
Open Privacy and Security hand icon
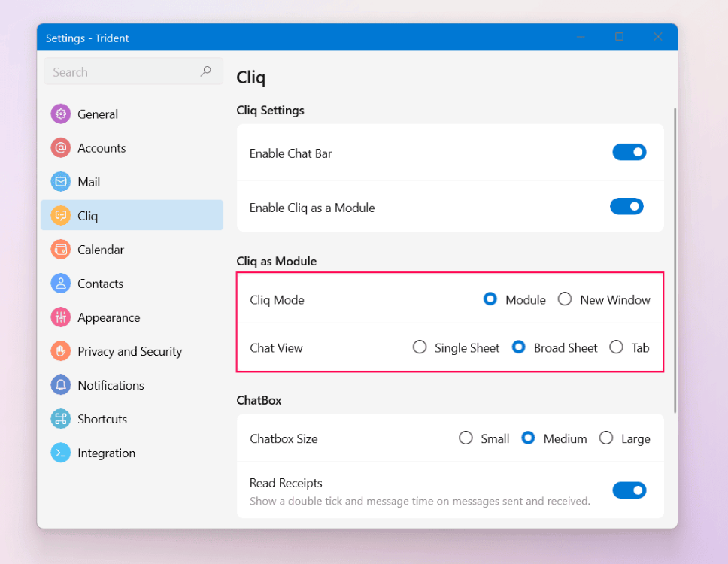(x=60, y=351)
